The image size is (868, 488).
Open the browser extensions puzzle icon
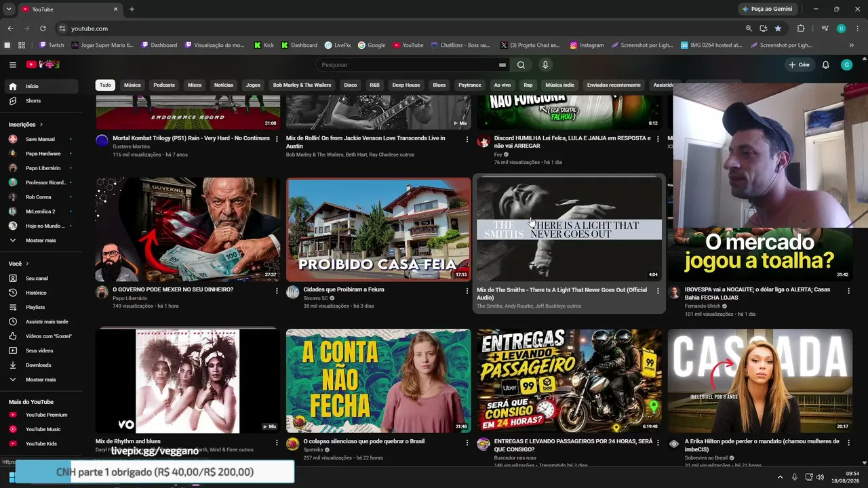(801, 28)
